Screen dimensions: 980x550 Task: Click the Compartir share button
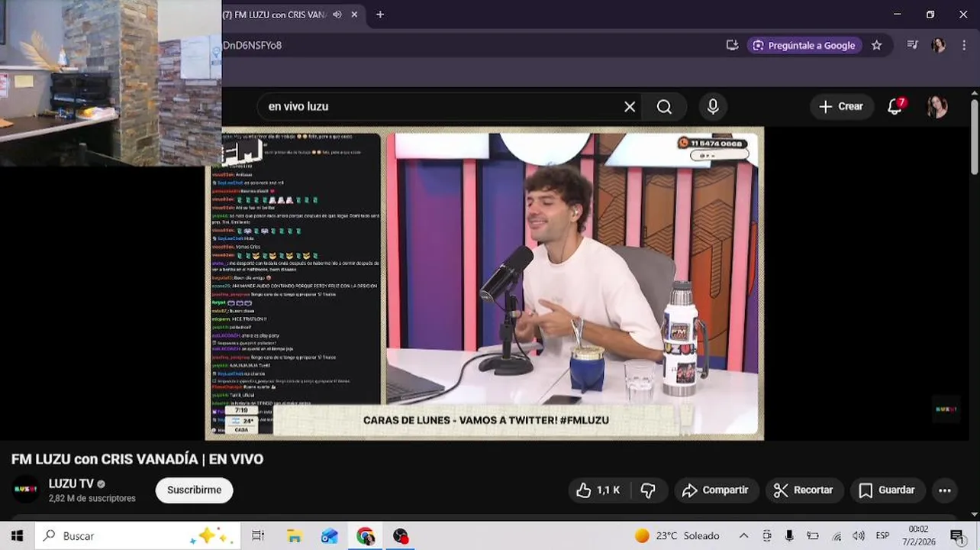[716, 490]
